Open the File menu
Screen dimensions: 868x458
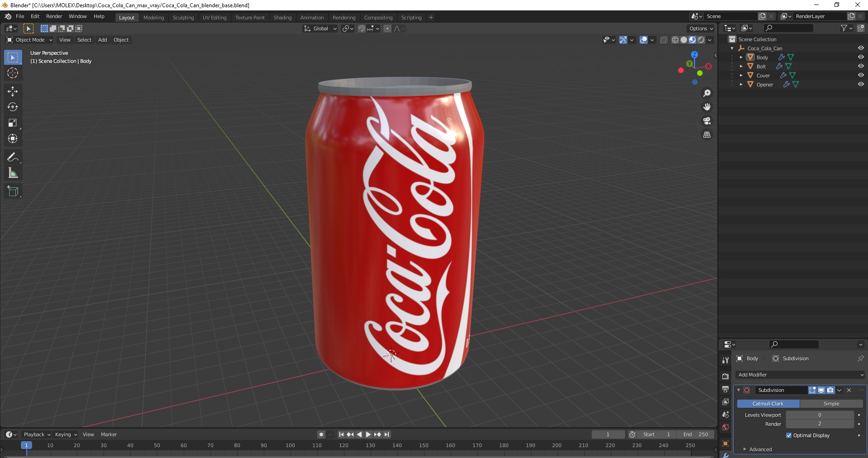click(20, 16)
